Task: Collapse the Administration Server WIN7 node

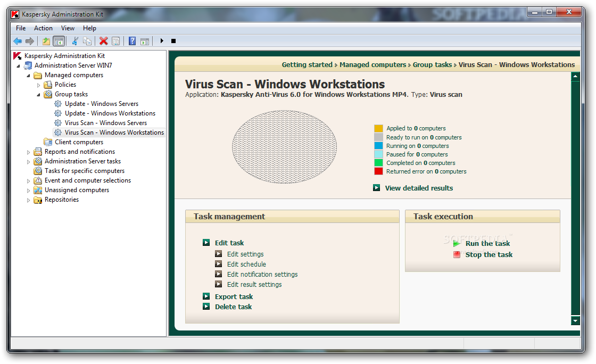Action: tap(18, 66)
